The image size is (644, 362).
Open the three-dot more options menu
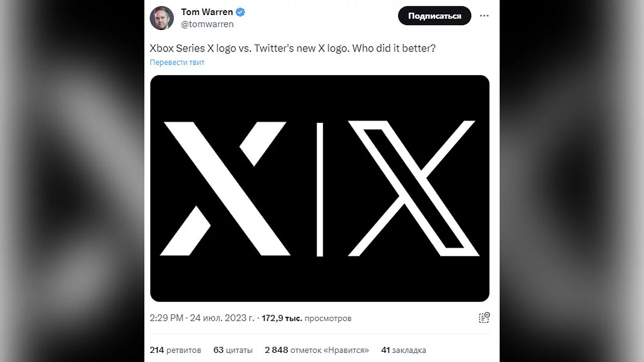tap(484, 16)
